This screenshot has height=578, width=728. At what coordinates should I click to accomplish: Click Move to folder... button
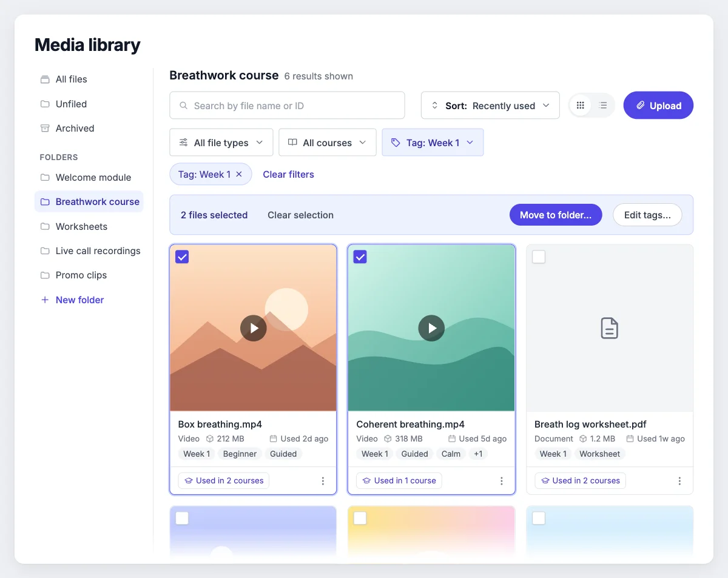coord(556,215)
